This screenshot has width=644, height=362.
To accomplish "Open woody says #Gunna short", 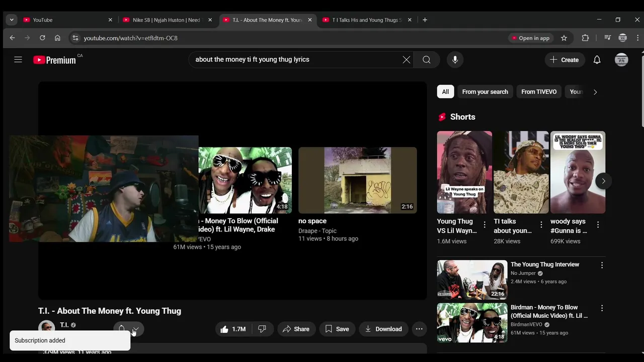I will pos(578,172).
